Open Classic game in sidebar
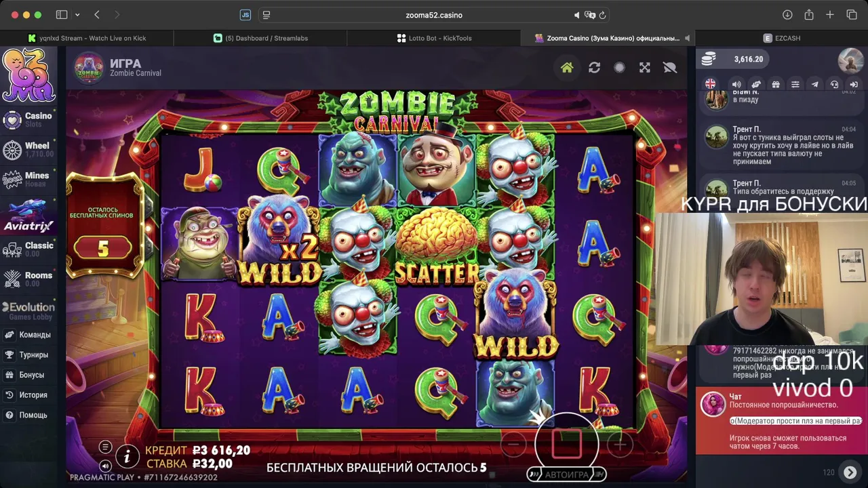 28,249
